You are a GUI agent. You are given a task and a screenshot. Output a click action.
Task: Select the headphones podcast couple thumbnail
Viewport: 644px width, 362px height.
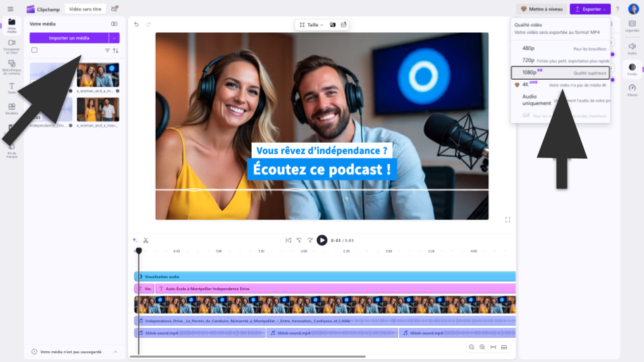tap(98, 74)
